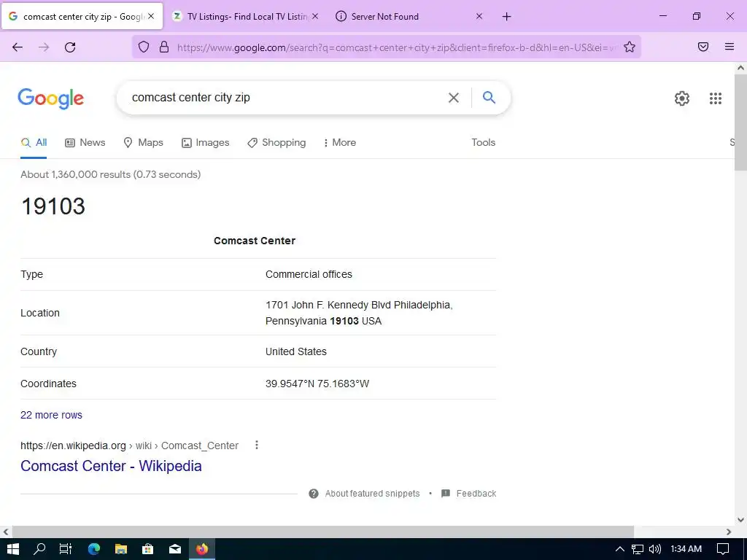
Task: Open the volume control tray icon
Action: pyautogui.click(x=655, y=549)
